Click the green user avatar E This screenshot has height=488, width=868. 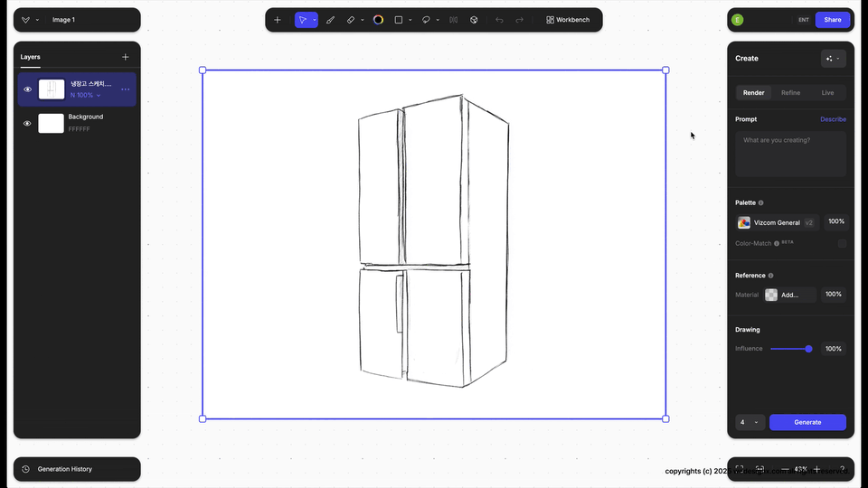click(738, 20)
